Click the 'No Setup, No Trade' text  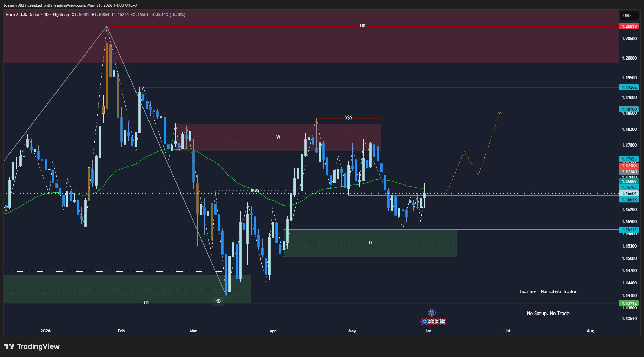click(548, 313)
